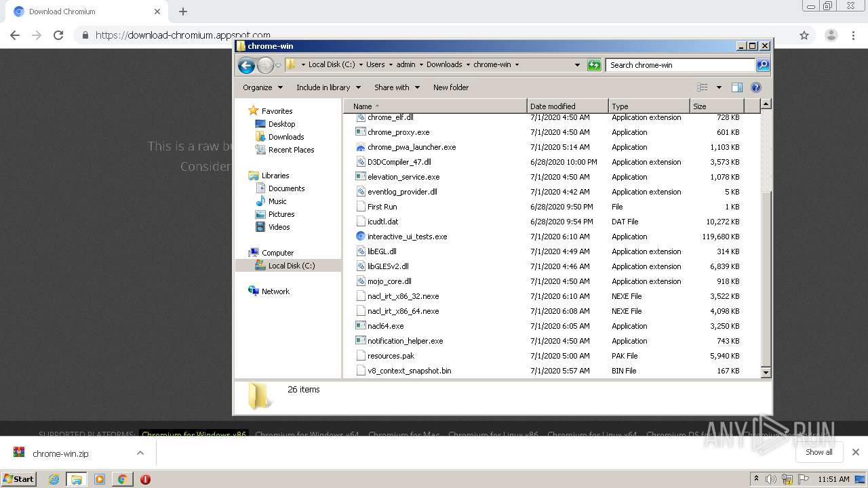Select Desktop in Favorites
This screenshot has height=488, width=868.
[x=281, y=124]
